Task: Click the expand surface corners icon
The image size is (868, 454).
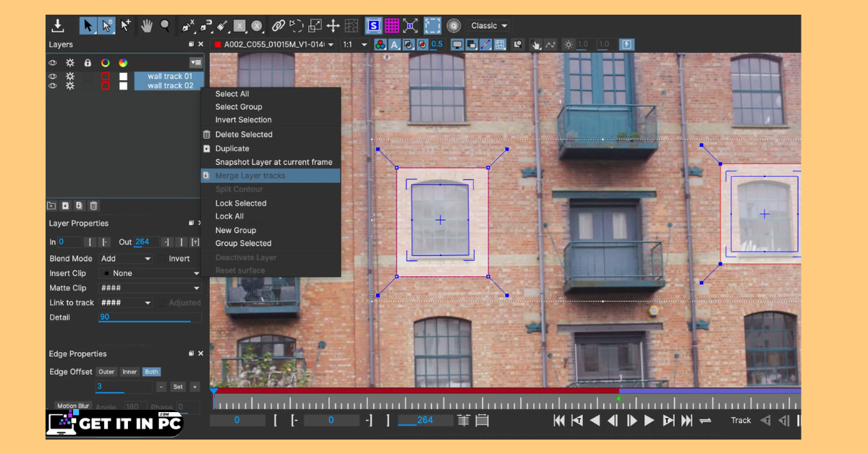Action: (410, 26)
